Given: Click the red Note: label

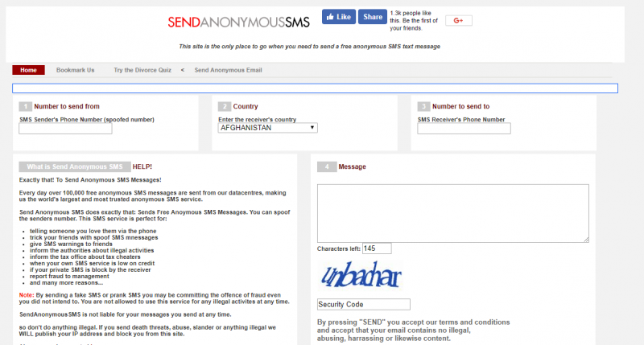Looking at the screenshot, I should 27,295.
